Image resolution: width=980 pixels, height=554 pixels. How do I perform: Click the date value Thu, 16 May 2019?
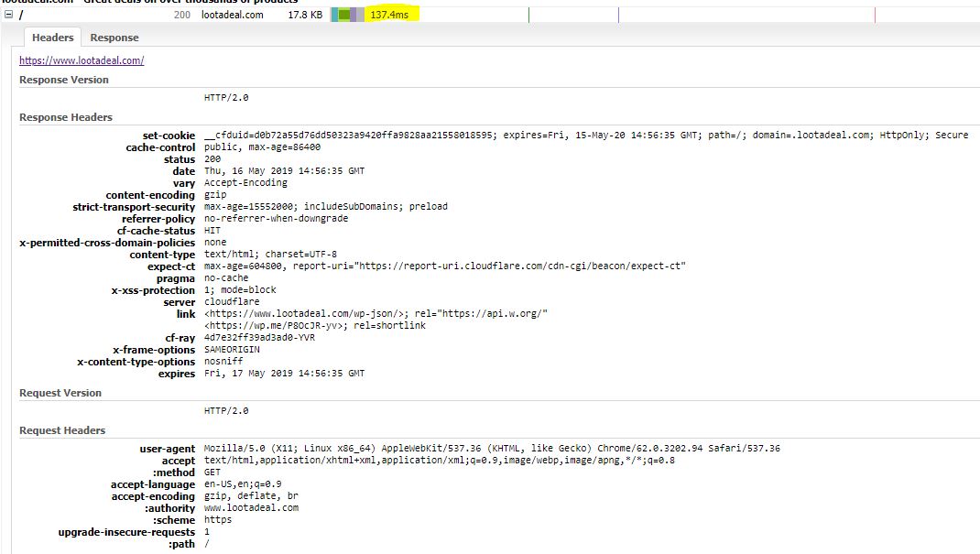[x=284, y=170]
